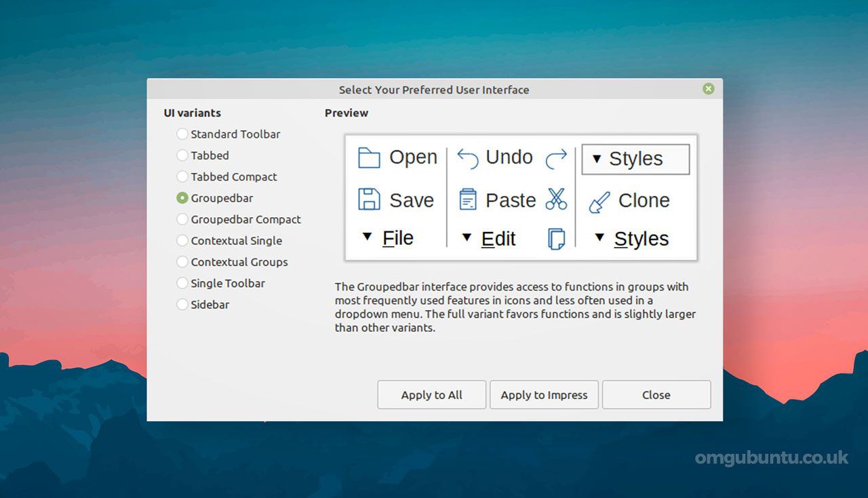868x498 pixels.
Task: Click the Save floppy disk icon
Action: pyautogui.click(x=369, y=200)
